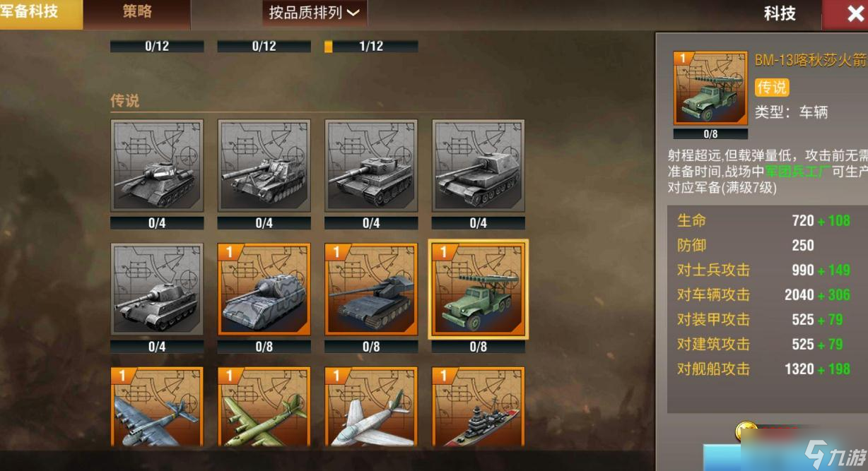This screenshot has width=868, height=471.
Task: Choose the Tiger tank card in the third slot
Action: tap(371, 166)
